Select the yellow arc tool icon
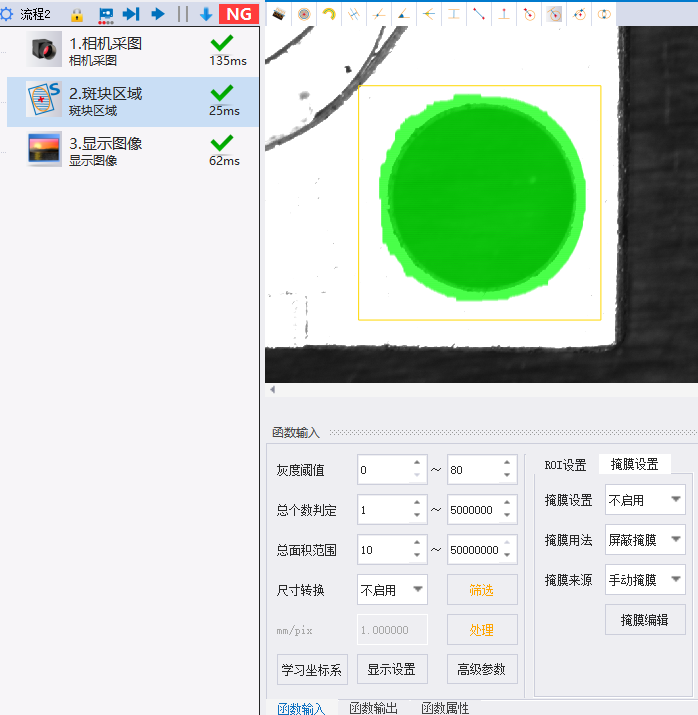The image size is (698, 715). click(329, 14)
